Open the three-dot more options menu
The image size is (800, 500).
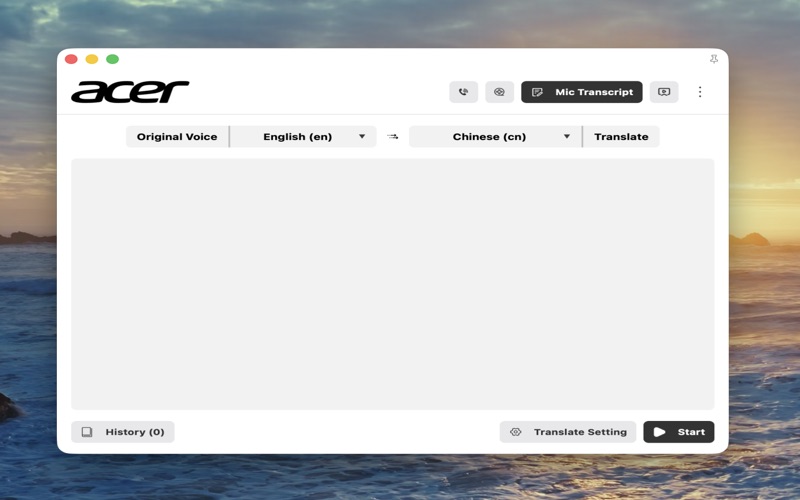click(x=700, y=92)
